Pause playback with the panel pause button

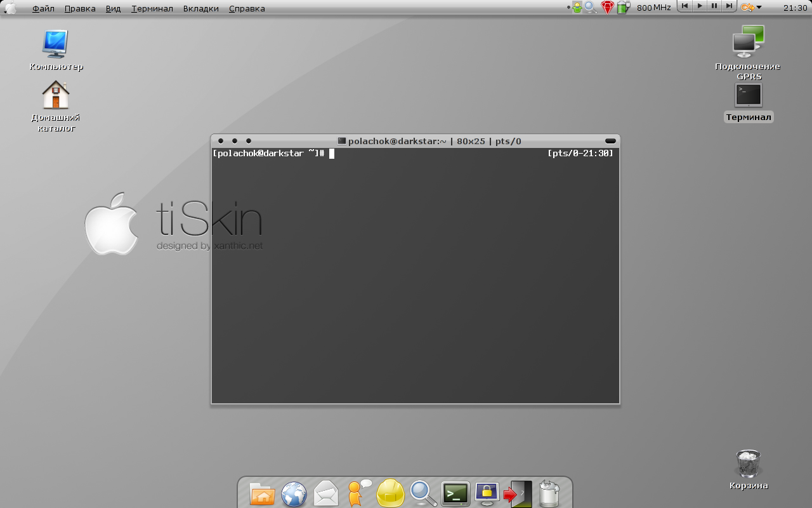click(714, 6)
